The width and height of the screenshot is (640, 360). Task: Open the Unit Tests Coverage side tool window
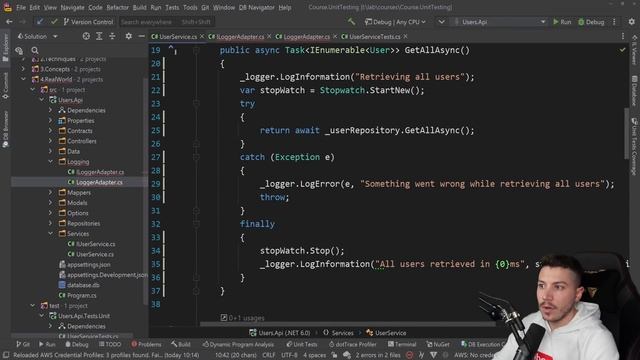(x=634, y=146)
